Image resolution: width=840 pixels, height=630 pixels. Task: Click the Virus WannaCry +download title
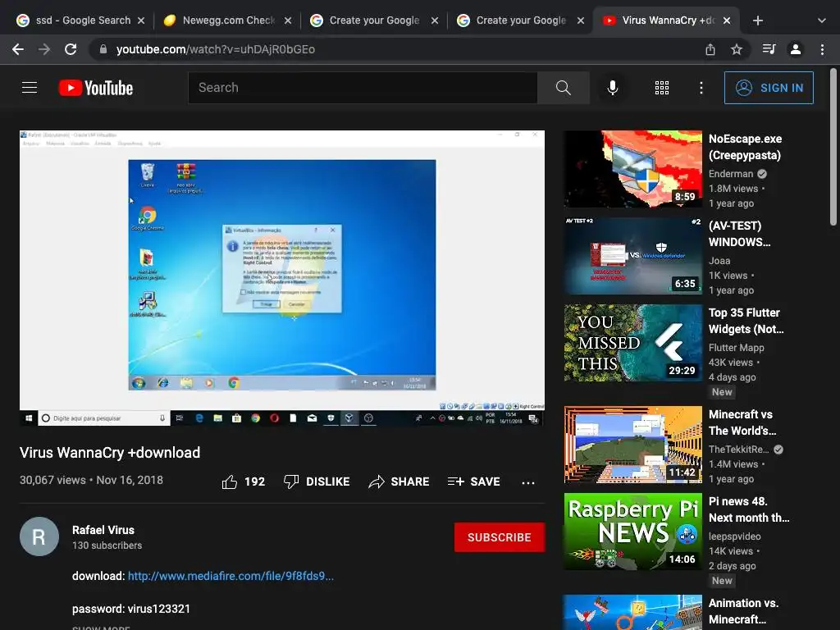[x=110, y=453]
